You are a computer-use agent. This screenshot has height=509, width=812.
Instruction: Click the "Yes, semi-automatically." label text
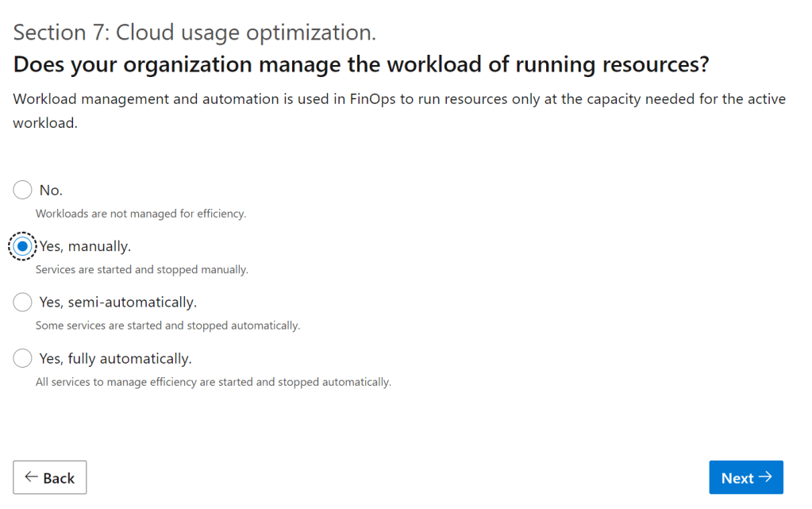coord(117,303)
